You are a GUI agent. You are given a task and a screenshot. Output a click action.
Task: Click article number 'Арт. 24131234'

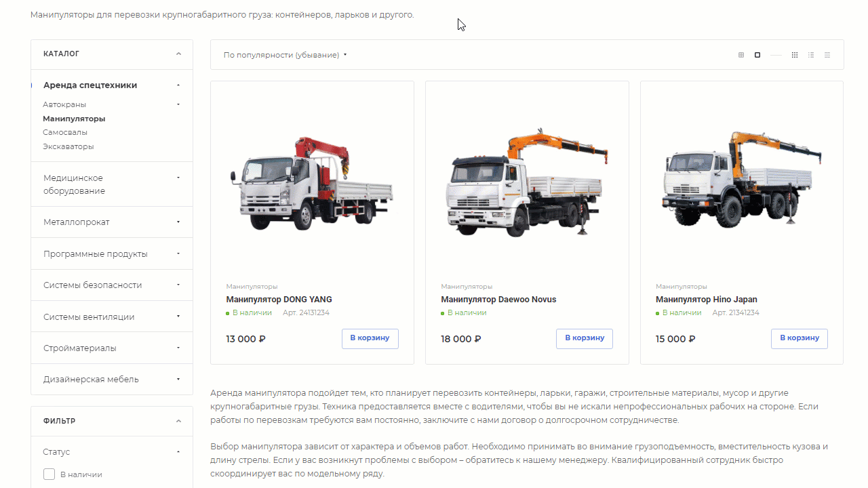tap(306, 313)
